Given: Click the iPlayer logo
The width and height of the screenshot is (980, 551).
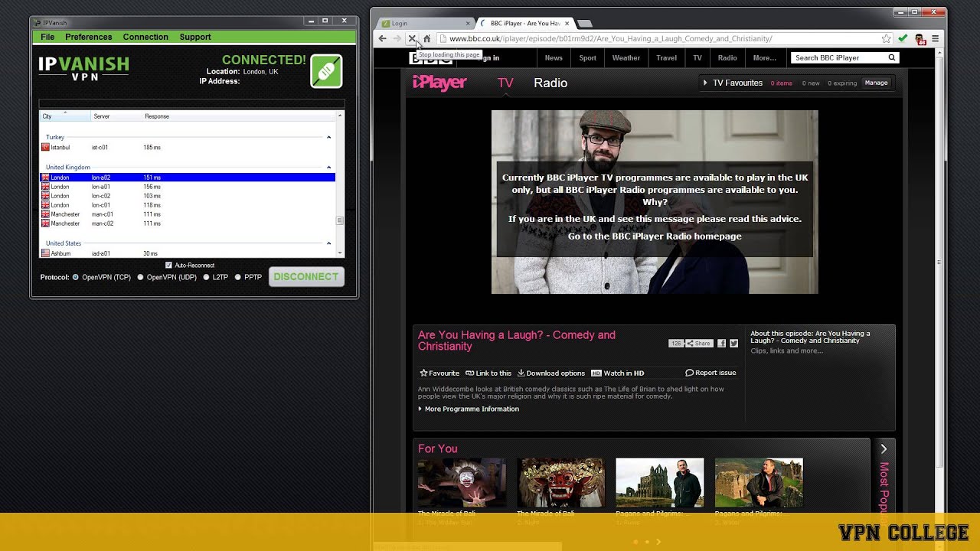Looking at the screenshot, I should (439, 83).
